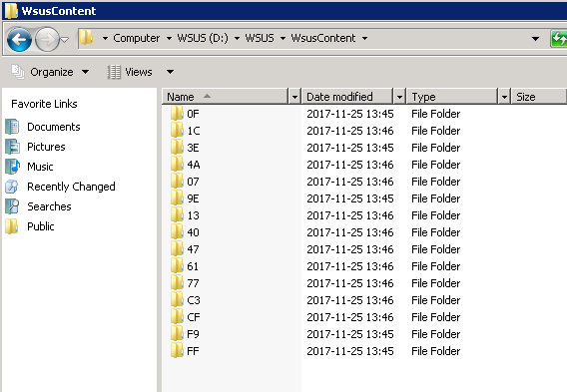The height and width of the screenshot is (392, 567).
Task: Open Pictures in Favorite Links
Action: pos(46,147)
